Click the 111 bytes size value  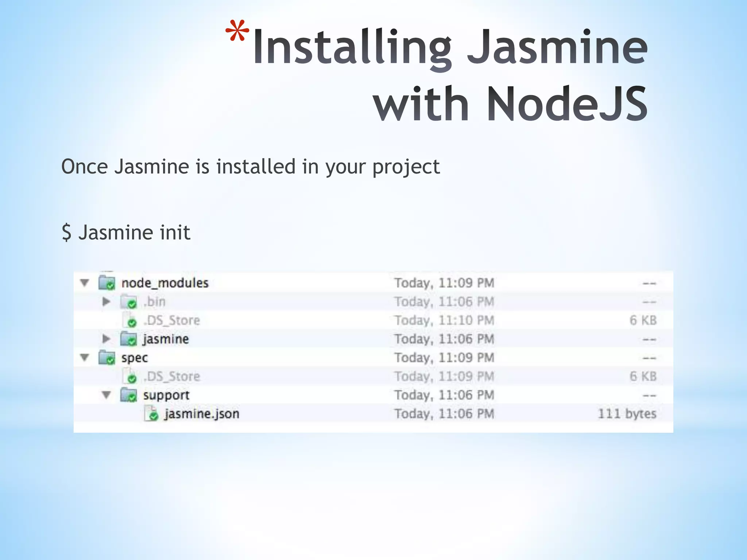click(627, 414)
